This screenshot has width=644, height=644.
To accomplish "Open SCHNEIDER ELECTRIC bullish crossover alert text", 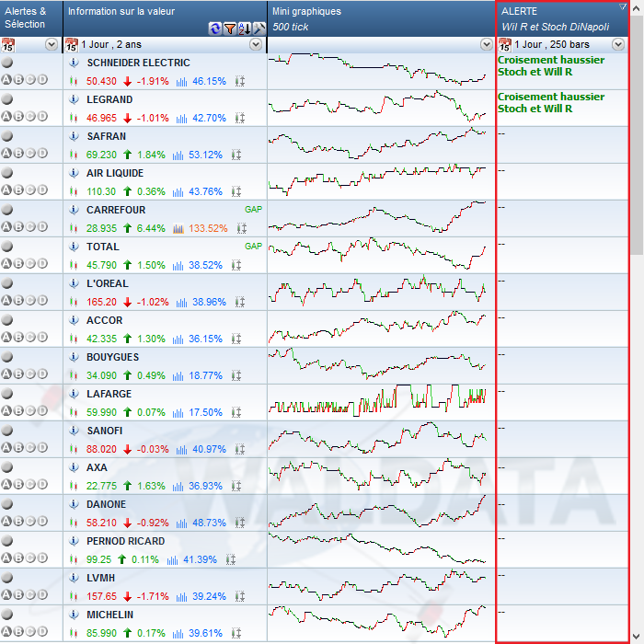I will 551,65.
